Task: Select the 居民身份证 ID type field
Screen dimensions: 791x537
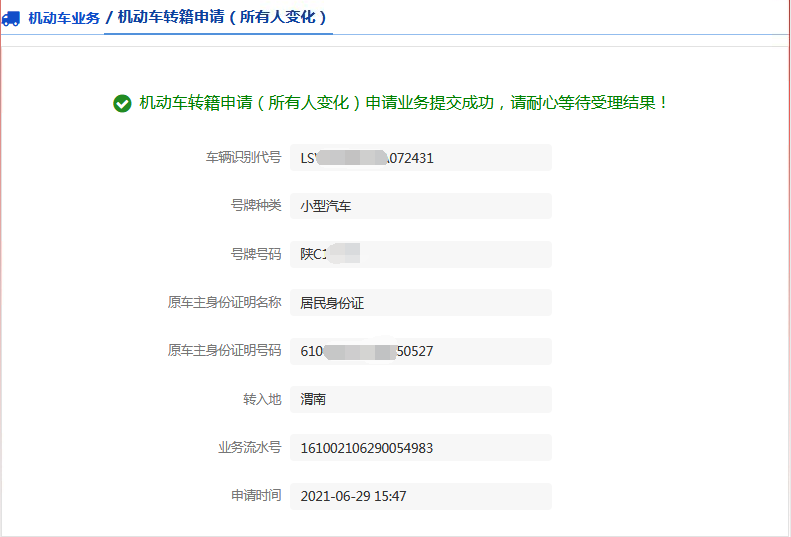Action: 420,303
